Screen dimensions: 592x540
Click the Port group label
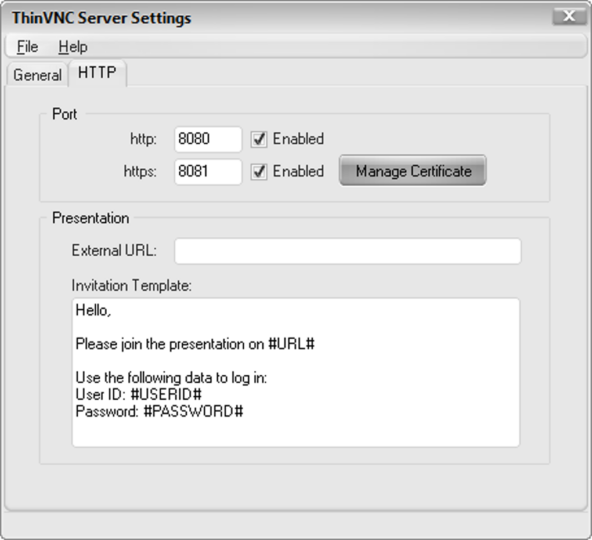pyautogui.click(x=65, y=114)
